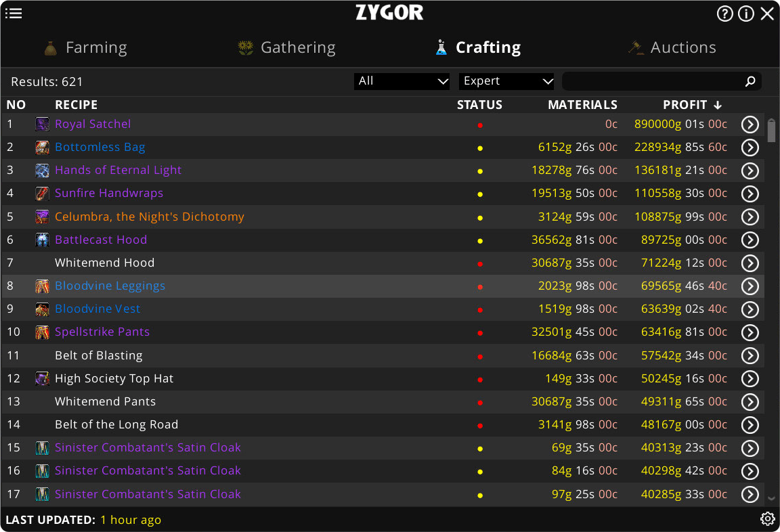
Task: Open the info icon
Action: click(x=745, y=14)
